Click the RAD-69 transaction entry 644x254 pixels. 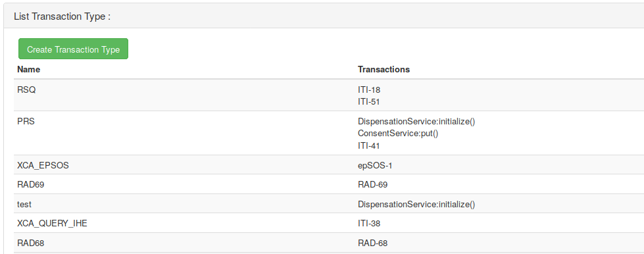pyautogui.click(x=372, y=184)
